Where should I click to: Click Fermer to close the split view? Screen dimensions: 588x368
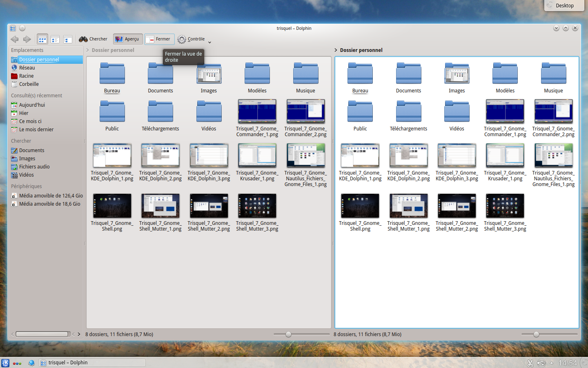[159, 39]
